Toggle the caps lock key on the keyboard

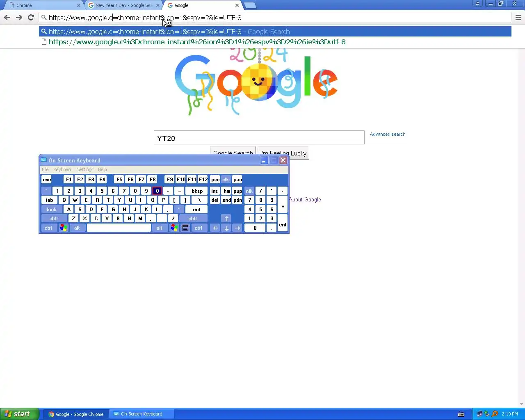52,210
